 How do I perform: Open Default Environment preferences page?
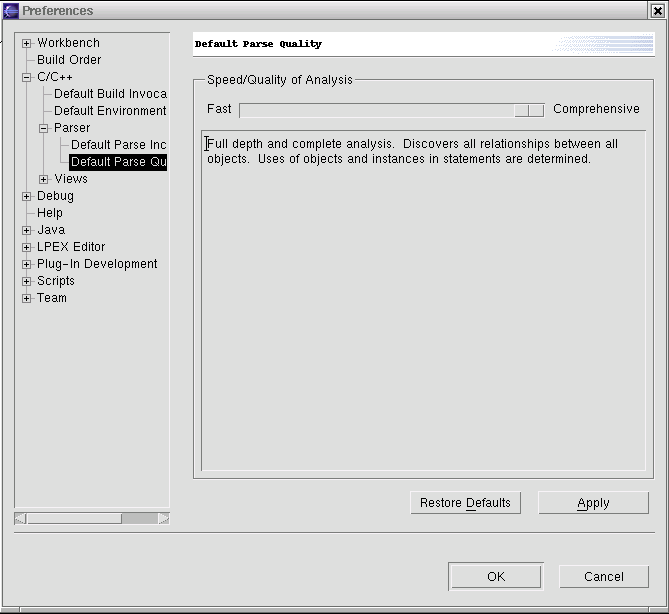(x=110, y=111)
